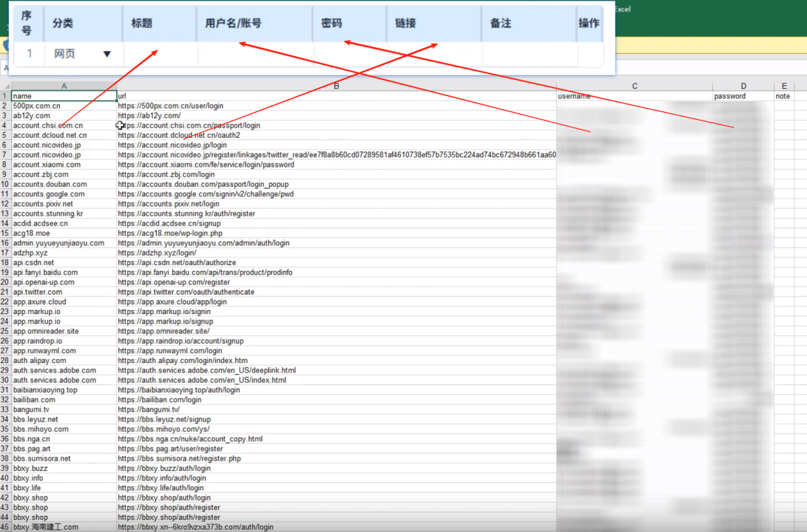The width and height of the screenshot is (807, 532).
Task: Click the 备注 input cell in row 1
Action: [529, 54]
